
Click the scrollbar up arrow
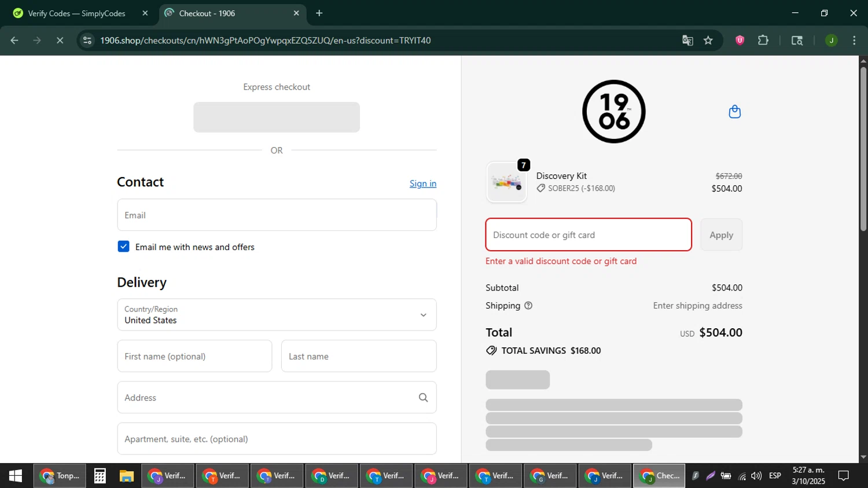[863, 60]
